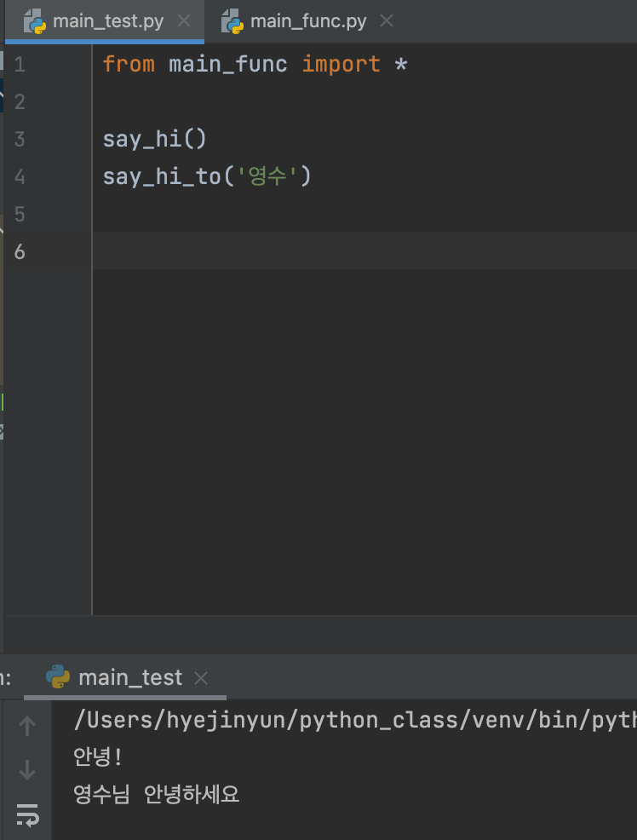
Task: Click the say_hi() call on line 3
Action: [155, 140]
